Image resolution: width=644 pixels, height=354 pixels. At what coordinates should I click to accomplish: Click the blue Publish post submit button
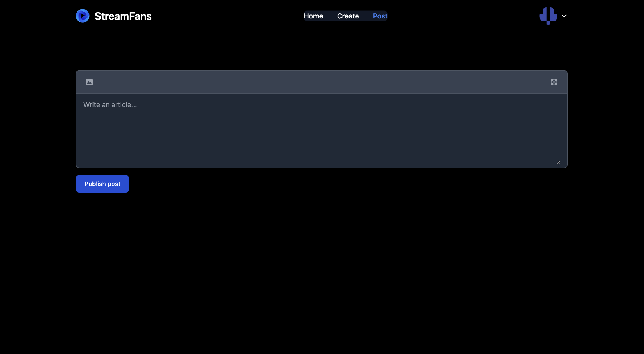coord(102,184)
